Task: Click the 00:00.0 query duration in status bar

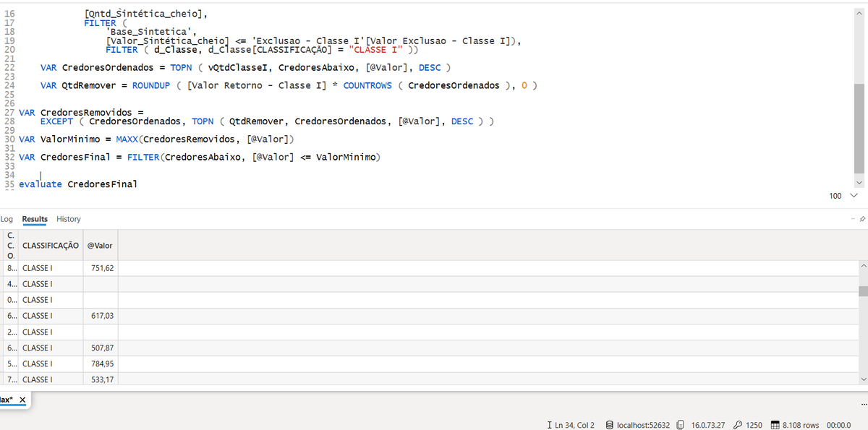Action: [838, 425]
